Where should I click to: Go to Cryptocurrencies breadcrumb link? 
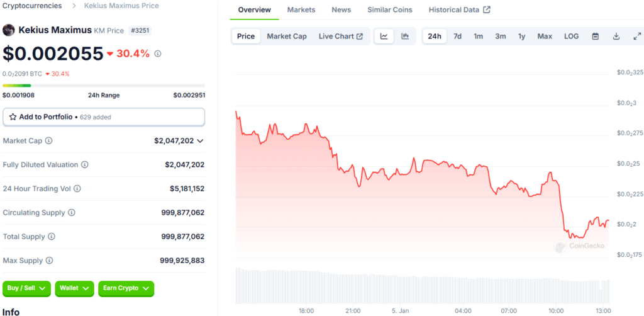[x=33, y=6]
